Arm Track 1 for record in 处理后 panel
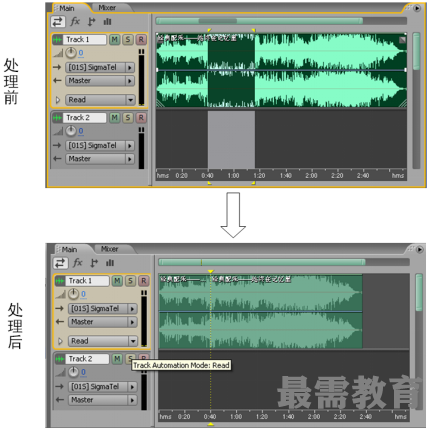The height and width of the screenshot is (432, 429). tap(144, 281)
